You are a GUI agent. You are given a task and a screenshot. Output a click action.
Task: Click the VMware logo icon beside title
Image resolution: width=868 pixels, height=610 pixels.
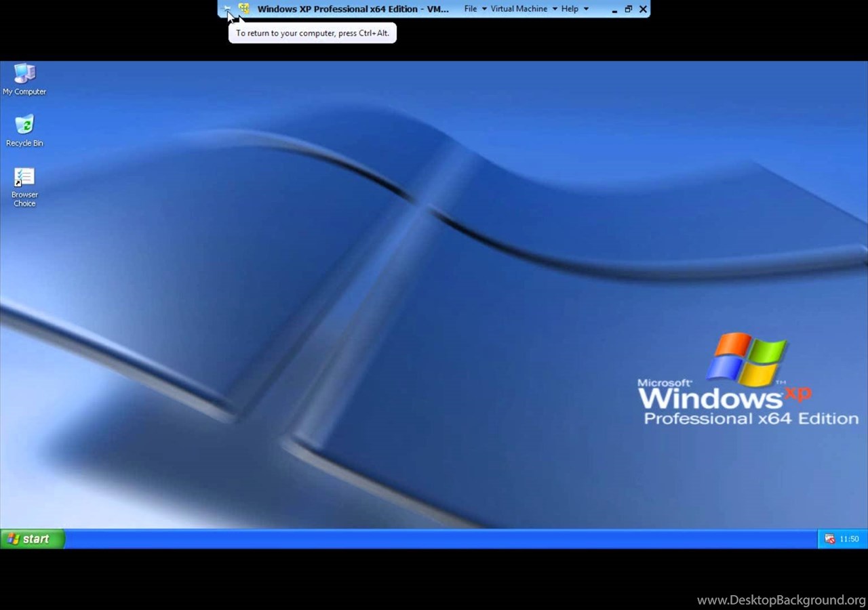tap(244, 9)
